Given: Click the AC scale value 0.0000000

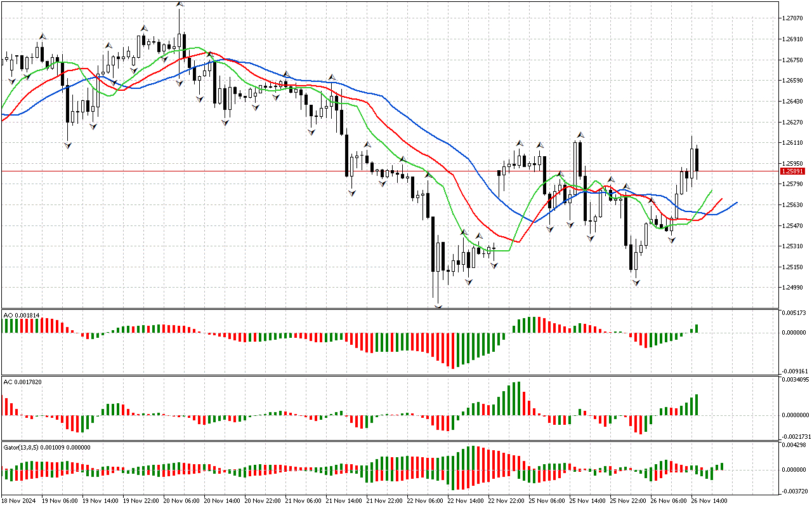Looking at the screenshot, I should tap(796, 415).
